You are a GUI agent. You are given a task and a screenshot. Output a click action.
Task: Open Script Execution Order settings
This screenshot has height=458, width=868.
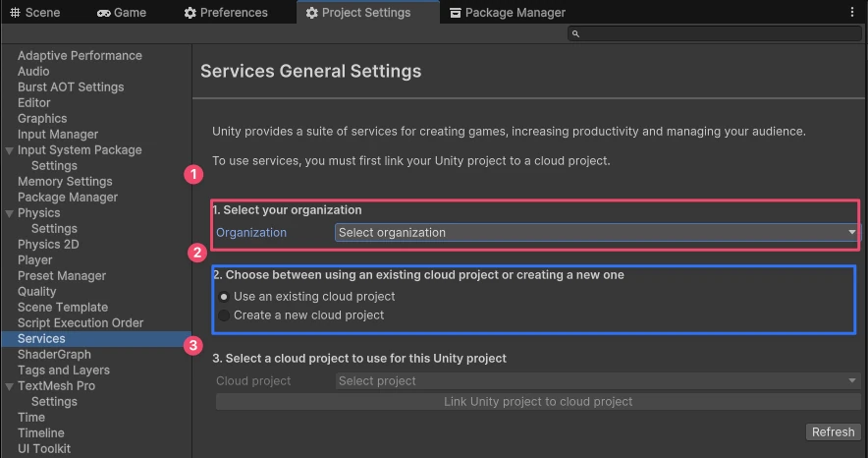[81, 323]
